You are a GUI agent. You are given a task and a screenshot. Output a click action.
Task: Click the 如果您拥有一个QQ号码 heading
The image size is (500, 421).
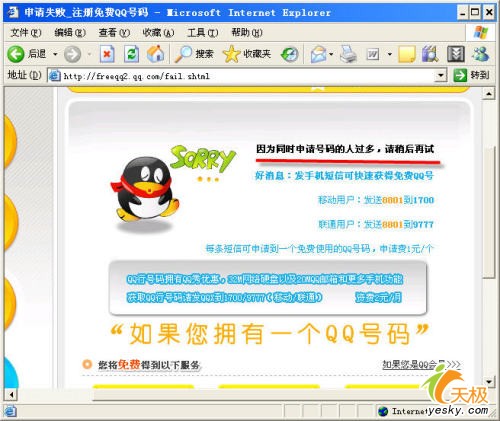coord(269,333)
